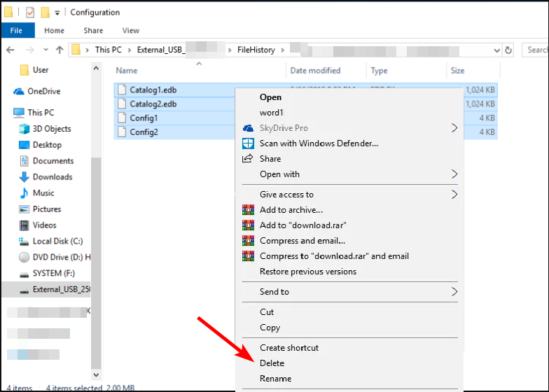Image resolution: width=549 pixels, height=392 pixels.
Task: Click the New folder quick access icon
Action: pyautogui.click(x=45, y=13)
